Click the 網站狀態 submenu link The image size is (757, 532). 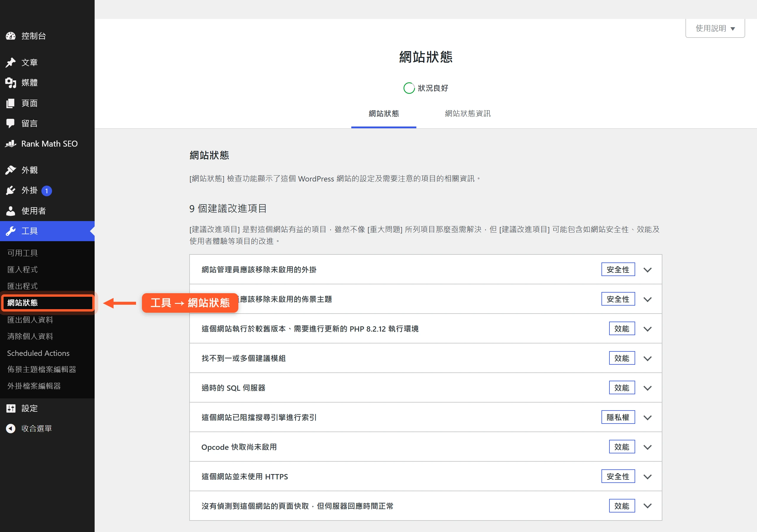point(22,303)
